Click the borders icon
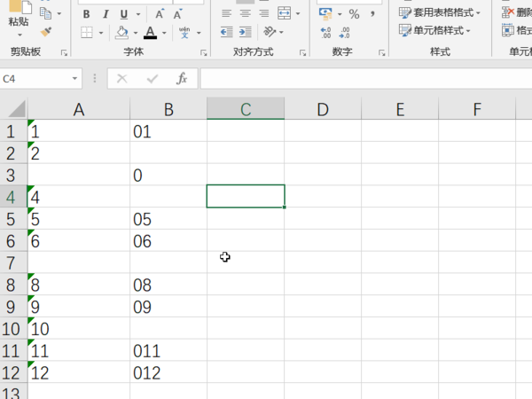 click(87, 33)
